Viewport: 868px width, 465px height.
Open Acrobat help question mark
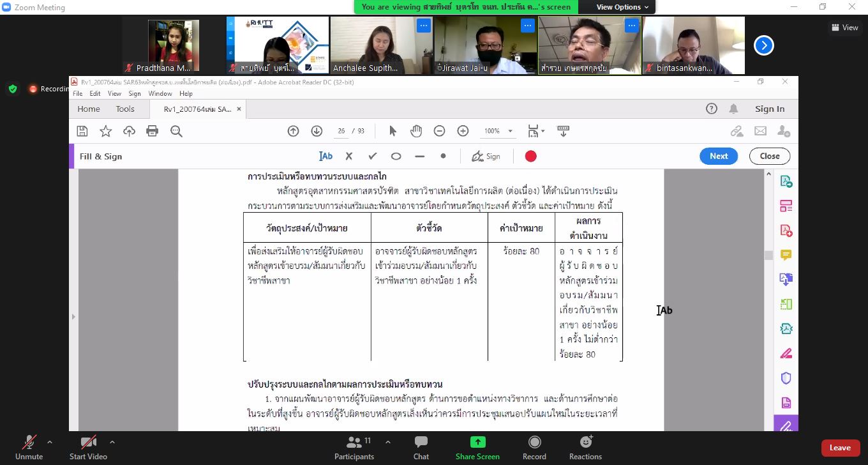tap(712, 109)
